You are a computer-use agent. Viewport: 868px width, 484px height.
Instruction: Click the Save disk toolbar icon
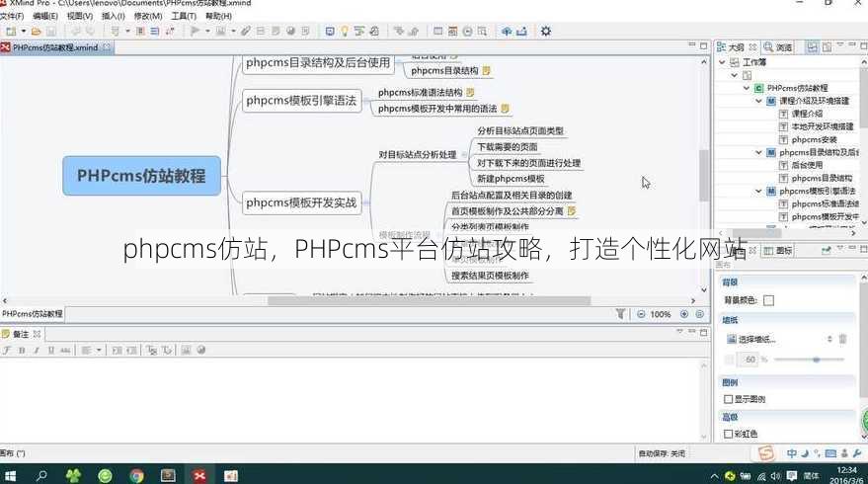[51, 32]
